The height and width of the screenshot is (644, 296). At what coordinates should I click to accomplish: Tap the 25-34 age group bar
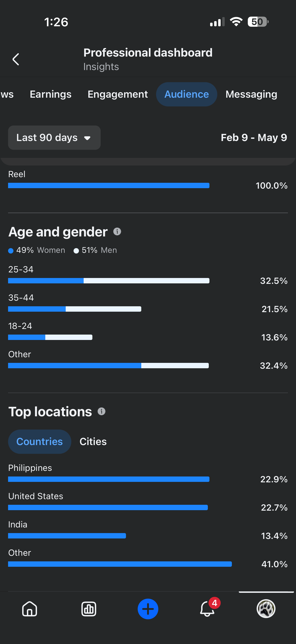[x=109, y=280]
